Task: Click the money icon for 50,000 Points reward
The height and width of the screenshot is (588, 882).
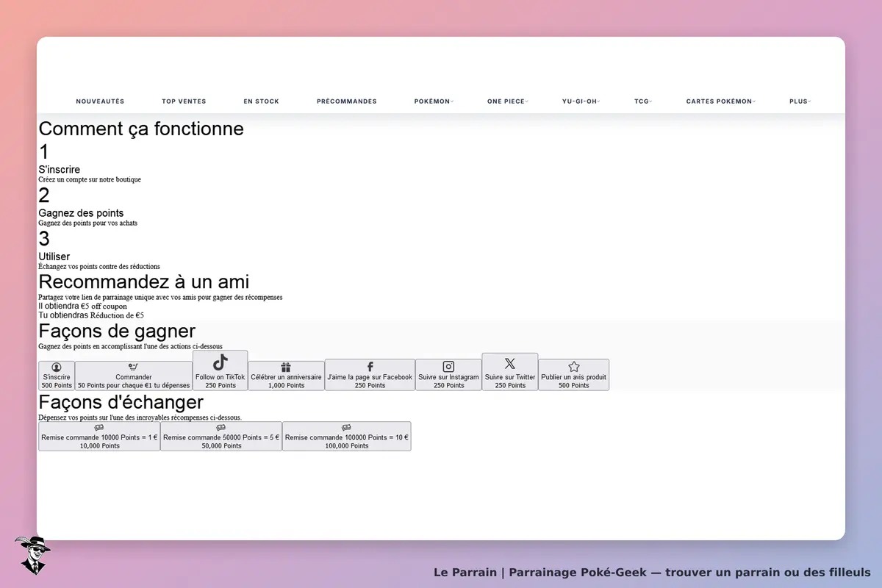Action: 221,428
